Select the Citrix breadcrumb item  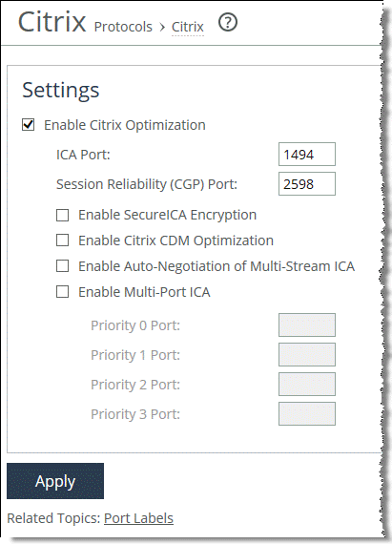188,27
